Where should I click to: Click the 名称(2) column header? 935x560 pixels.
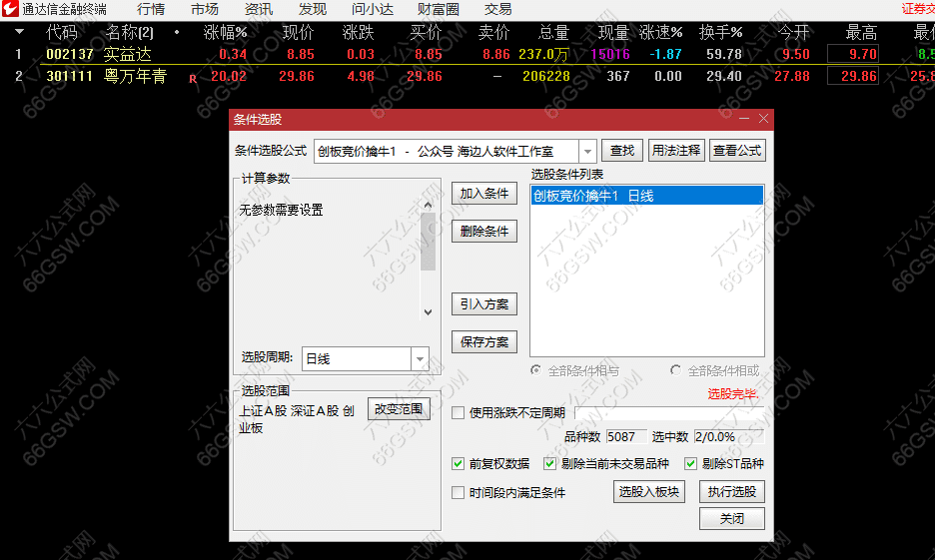tap(130, 32)
